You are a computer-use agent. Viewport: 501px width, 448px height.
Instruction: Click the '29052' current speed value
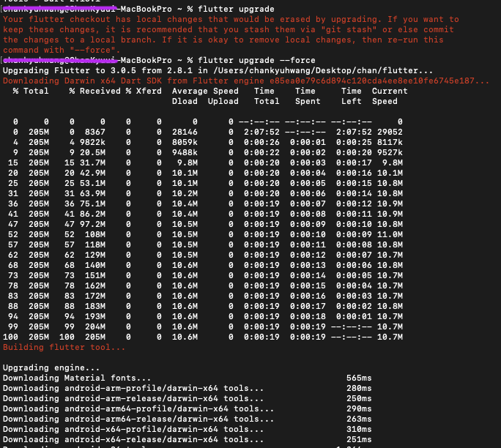coord(390,132)
